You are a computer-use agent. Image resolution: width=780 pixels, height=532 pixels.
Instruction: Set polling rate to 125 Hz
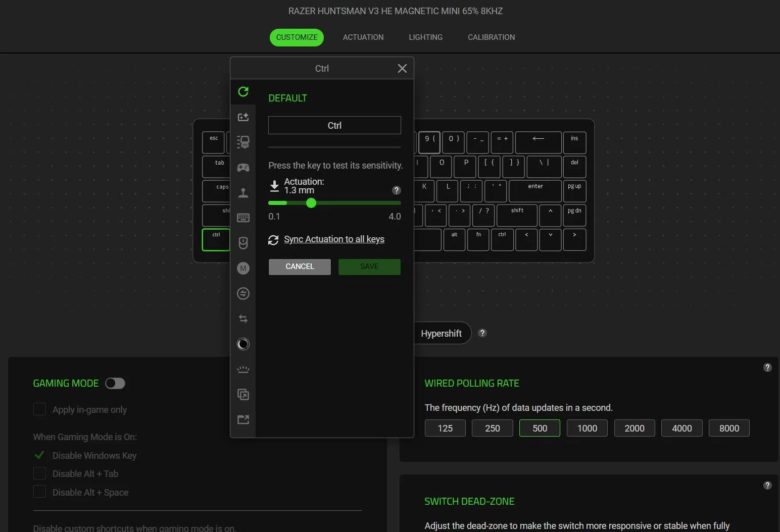pos(445,428)
